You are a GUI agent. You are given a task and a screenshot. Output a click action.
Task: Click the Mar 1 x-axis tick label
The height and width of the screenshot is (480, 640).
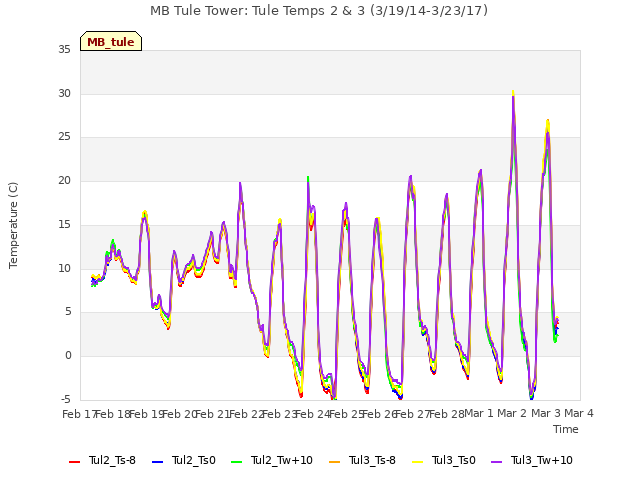[479, 414]
